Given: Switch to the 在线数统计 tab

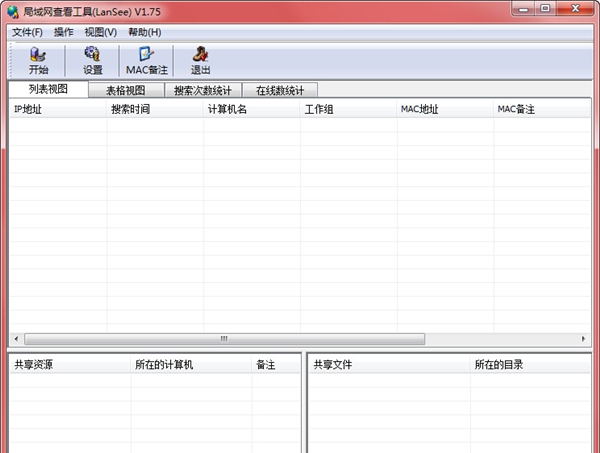Looking at the screenshot, I should tap(280, 91).
